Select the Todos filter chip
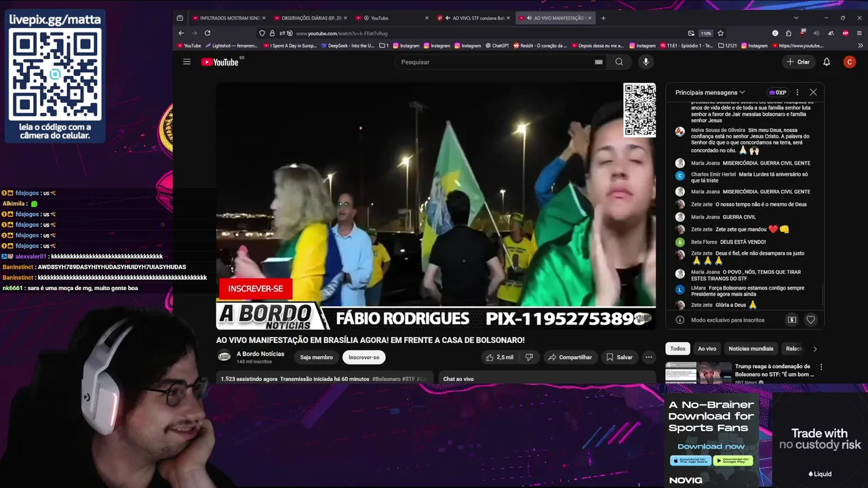The height and width of the screenshot is (488, 868). tap(678, 348)
